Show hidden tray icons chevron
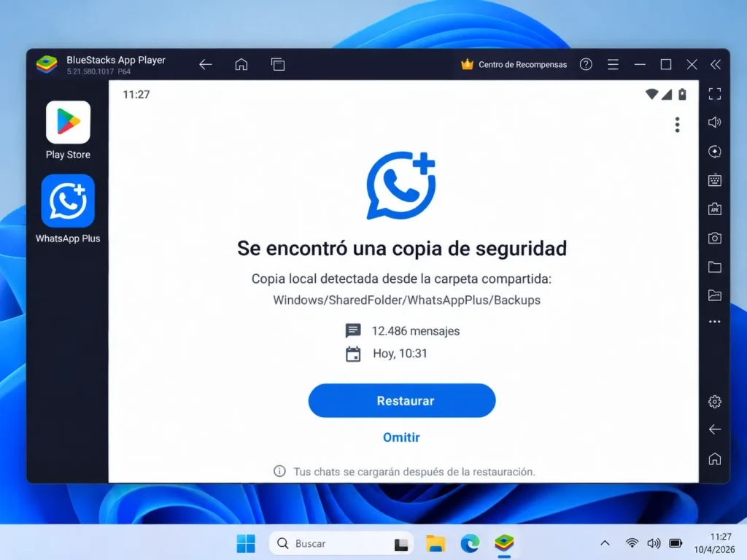 pyautogui.click(x=605, y=542)
